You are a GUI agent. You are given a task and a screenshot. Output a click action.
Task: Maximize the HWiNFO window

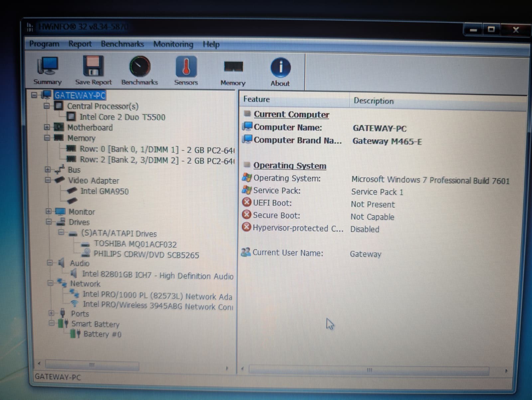[x=491, y=29]
